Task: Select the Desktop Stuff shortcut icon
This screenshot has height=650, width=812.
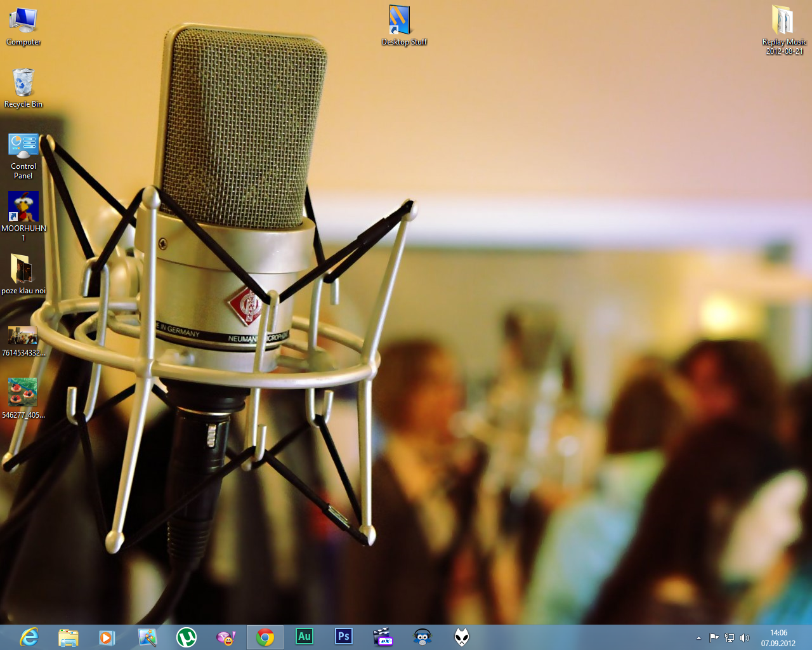Action: click(x=404, y=26)
